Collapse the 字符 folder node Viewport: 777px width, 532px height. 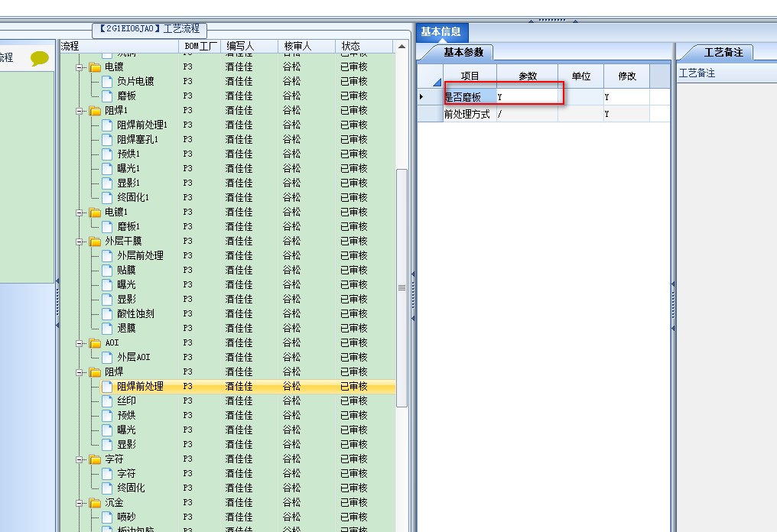pos(80,459)
